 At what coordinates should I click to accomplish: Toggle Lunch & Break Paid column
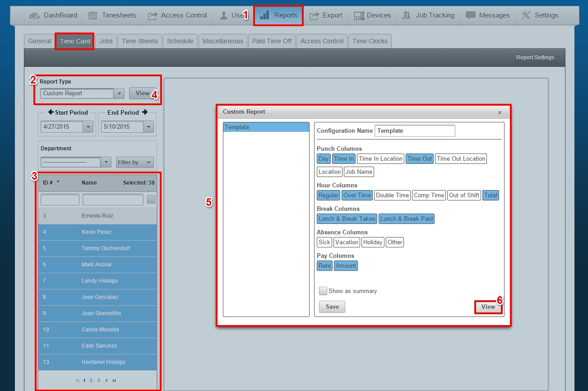point(407,219)
